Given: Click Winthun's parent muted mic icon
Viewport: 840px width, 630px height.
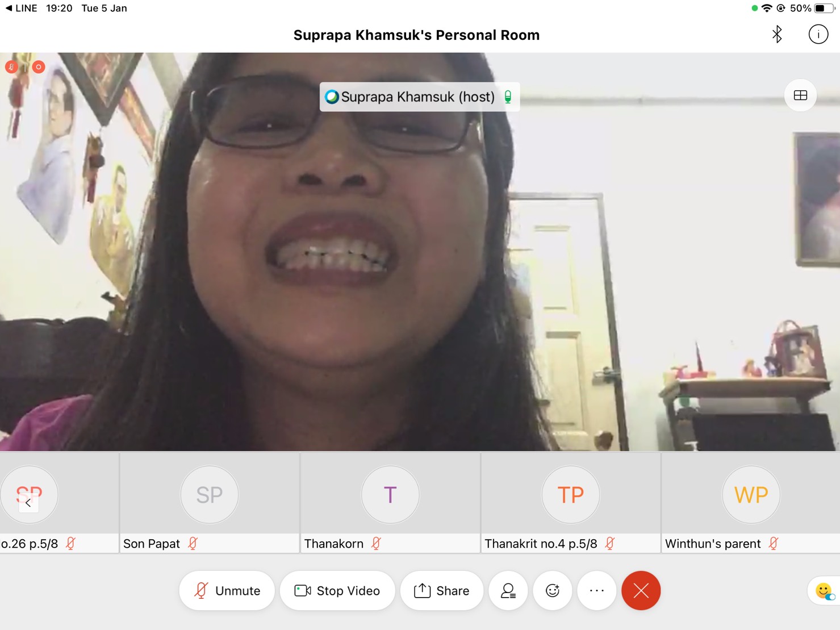Looking at the screenshot, I should click(x=774, y=544).
